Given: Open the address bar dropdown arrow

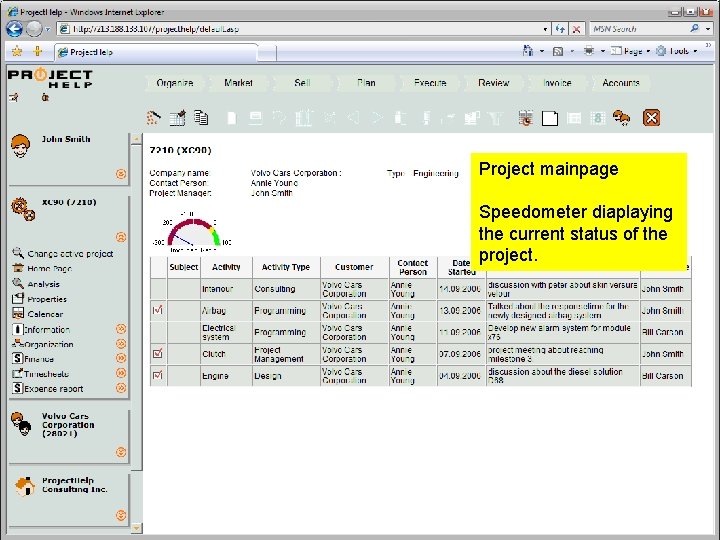Looking at the screenshot, I should coord(545,29).
